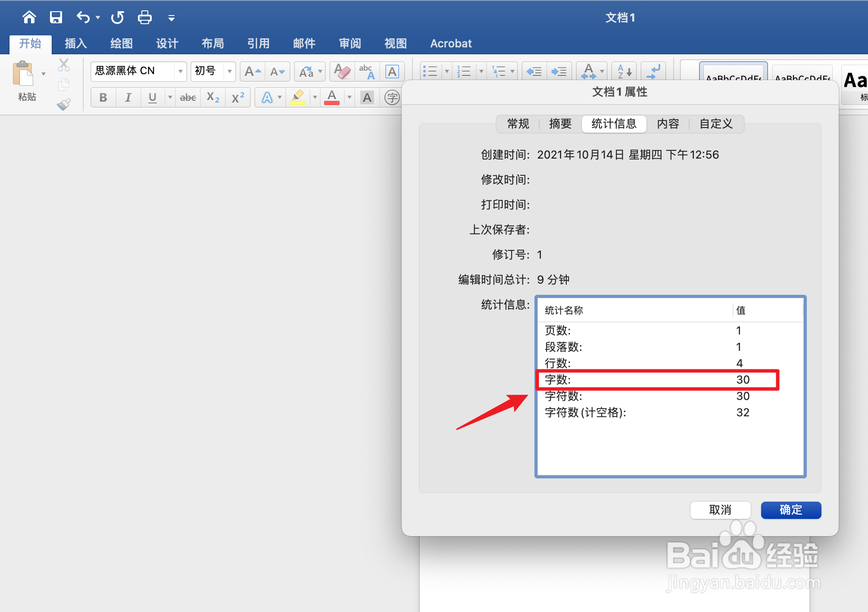Save the document
This screenshot has height=612, width=868.
[56, 17]
